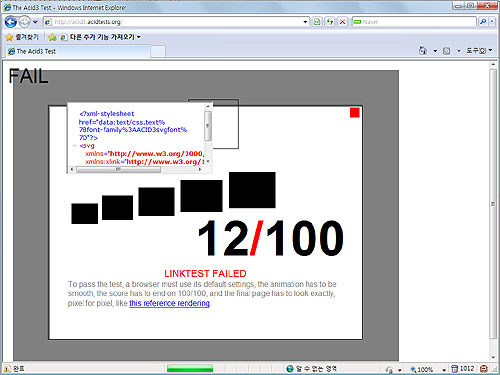Click the rightmost red status bar icon
Screen dimensions: 500x375
(484, 369)
